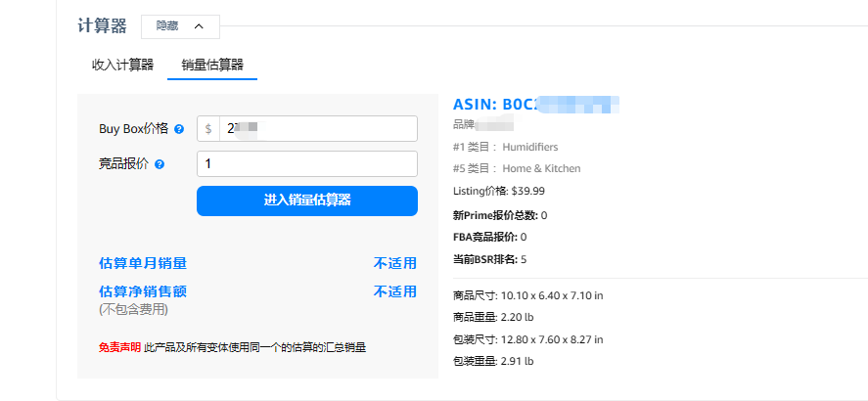
Task: Click the 计算器 section heading
Action: pos(102,26)
